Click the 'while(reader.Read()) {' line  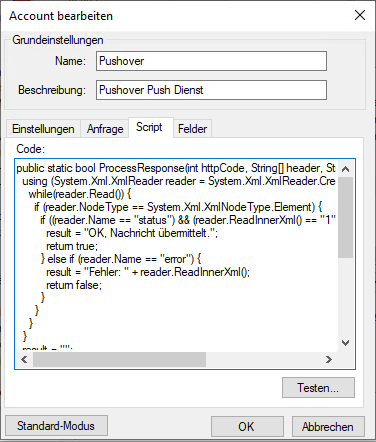point(80,194)
